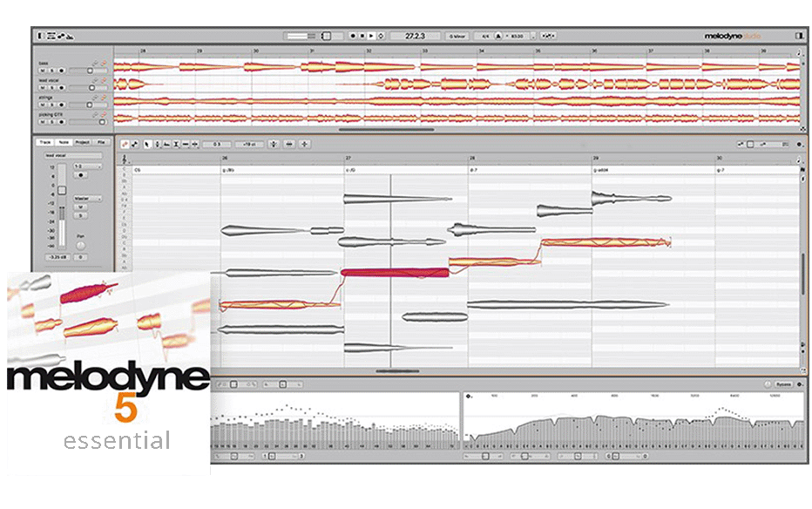
Task: Open the key signature dropdown
Action: (456, 36)
